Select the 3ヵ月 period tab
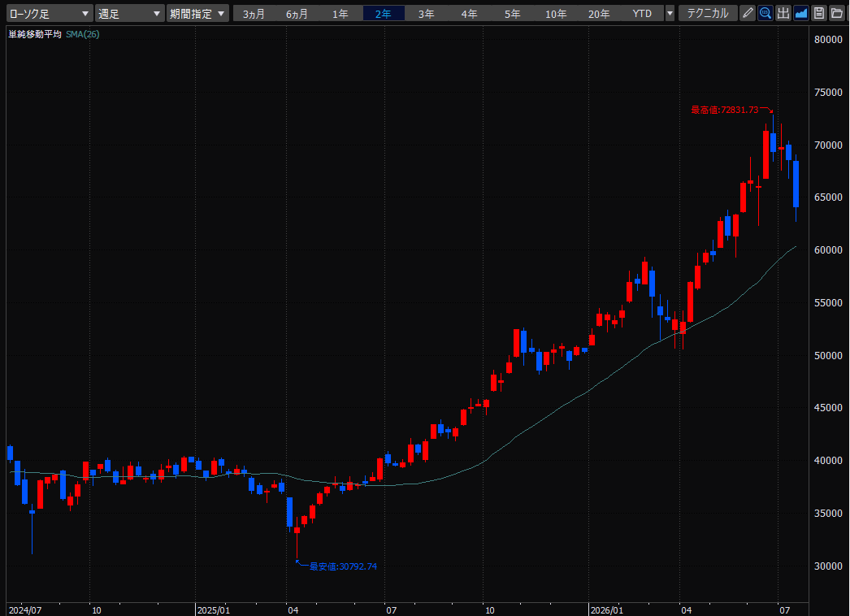The width and height of the screenshot is (850, 616). [254, 14]
